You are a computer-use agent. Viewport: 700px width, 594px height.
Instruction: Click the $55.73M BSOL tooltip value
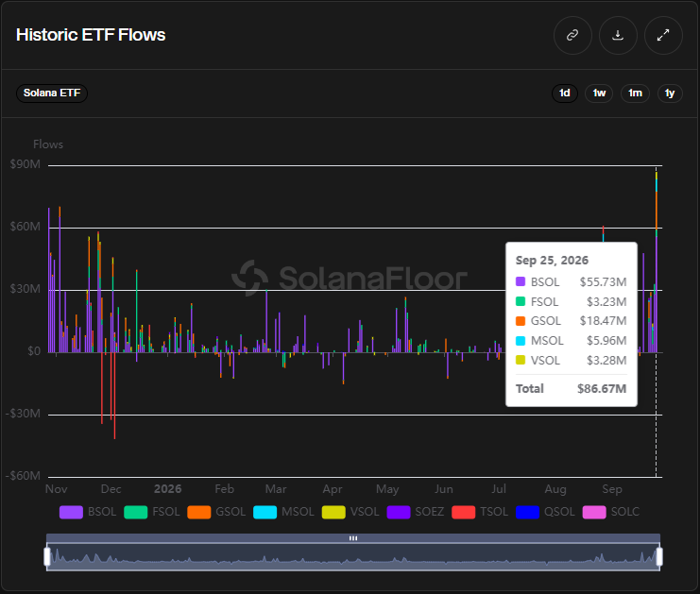[x=603, y=282]
